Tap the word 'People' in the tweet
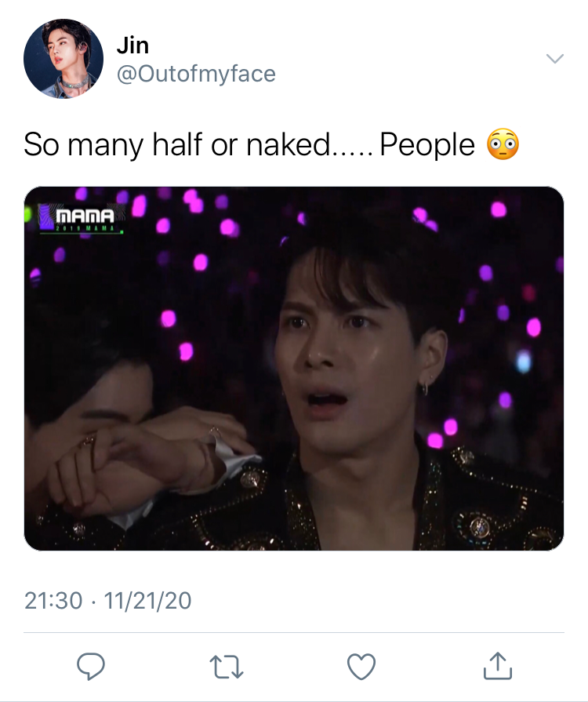This screenshot has width=588, height=702. coord(427,144)
